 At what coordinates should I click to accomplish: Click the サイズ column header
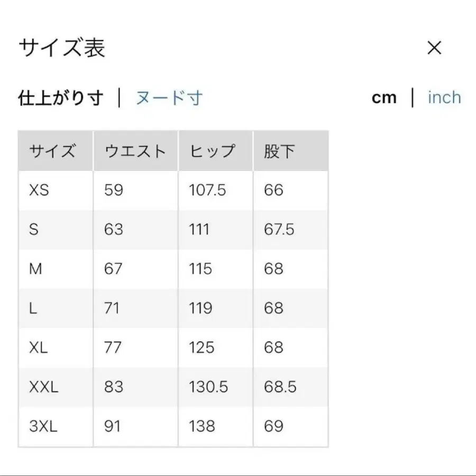pyautogui.click(x=53, y=150)
